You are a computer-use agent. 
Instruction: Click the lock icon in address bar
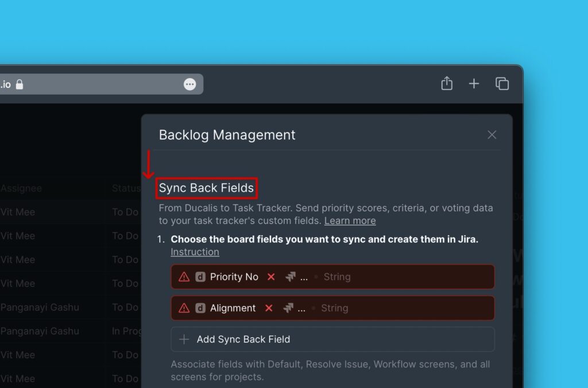[x=19, y=84]
